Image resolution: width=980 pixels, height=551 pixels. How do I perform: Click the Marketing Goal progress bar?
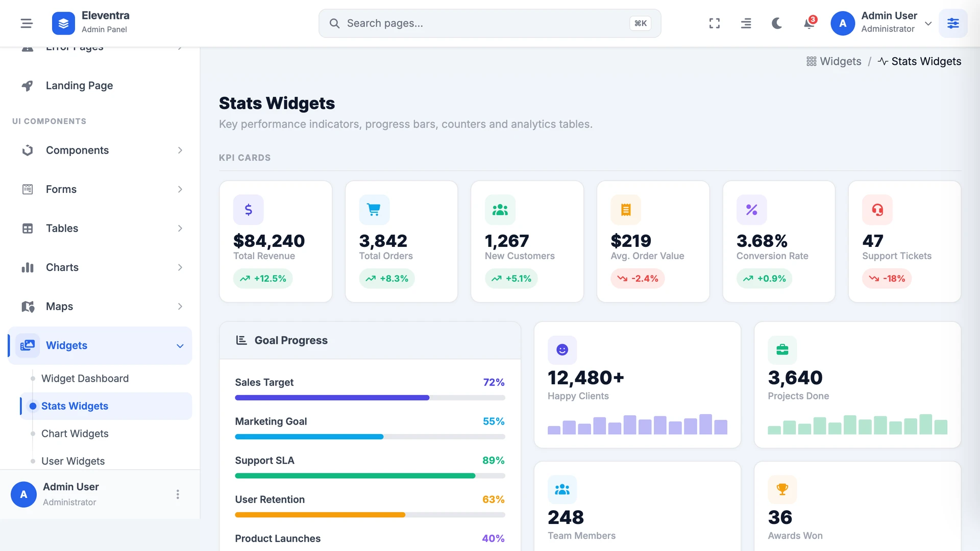coord(370,437)
